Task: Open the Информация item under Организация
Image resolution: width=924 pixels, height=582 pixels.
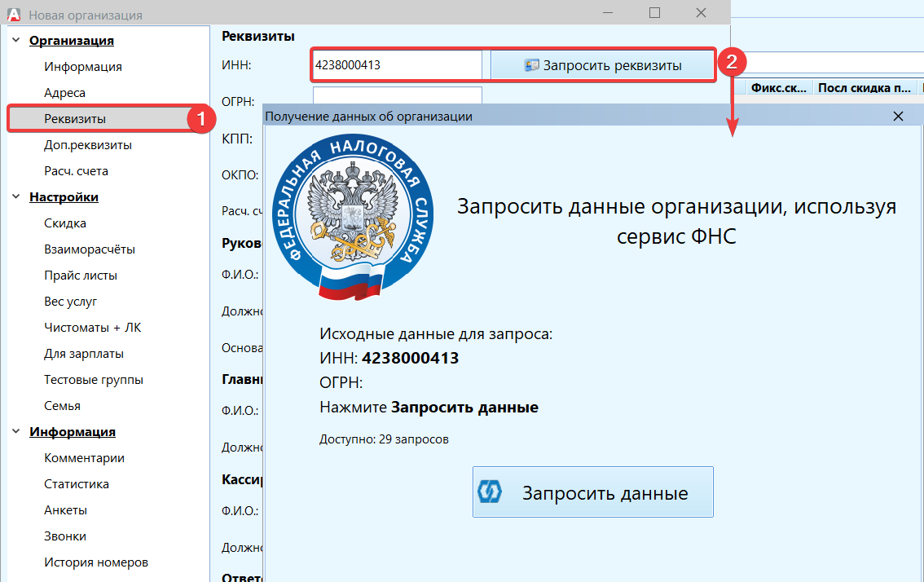Action: [83, 67]
